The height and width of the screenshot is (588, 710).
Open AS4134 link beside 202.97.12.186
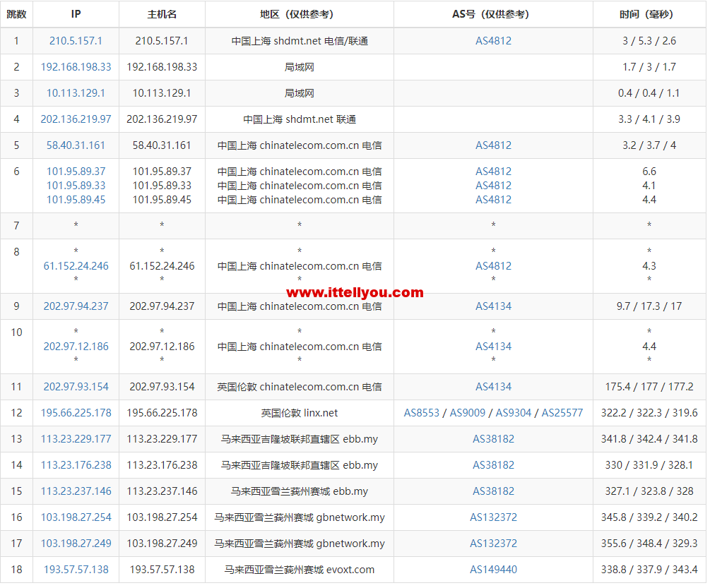click(x=493, y=347)
